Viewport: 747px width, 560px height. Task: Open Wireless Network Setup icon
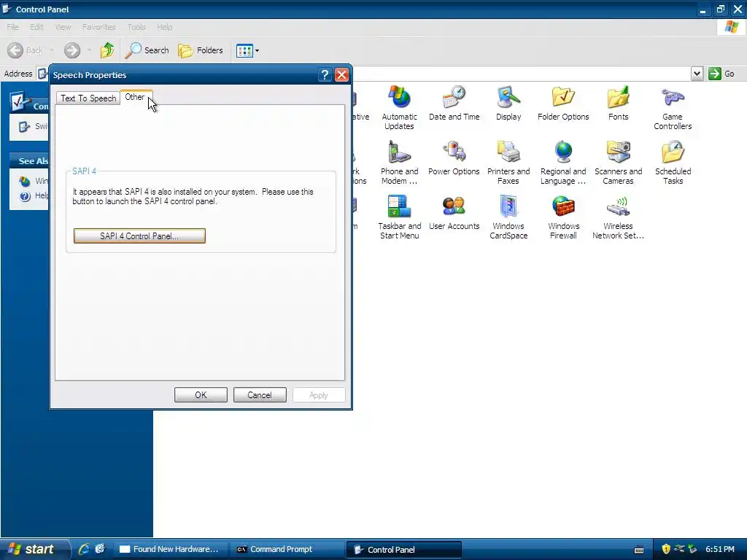point(618,217)
